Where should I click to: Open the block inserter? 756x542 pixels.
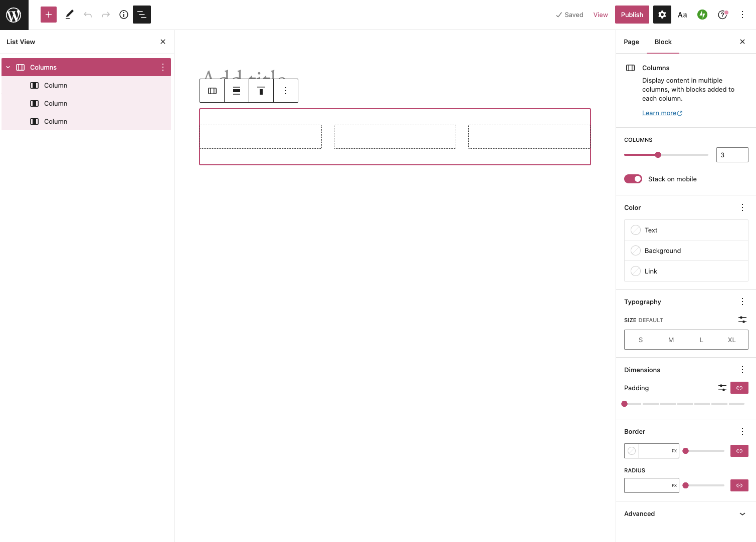[48, 15]
